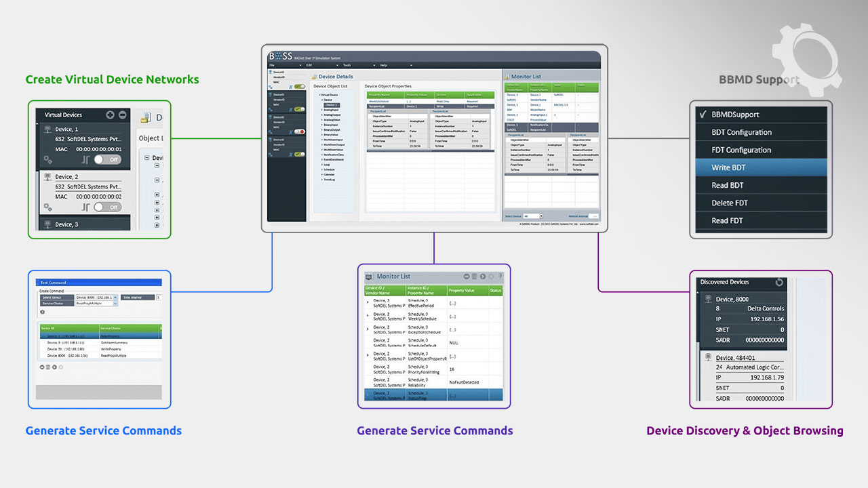Open settings gears for Device, 1
This screenshot has height=488, width=868.
(x=47, y=160)
